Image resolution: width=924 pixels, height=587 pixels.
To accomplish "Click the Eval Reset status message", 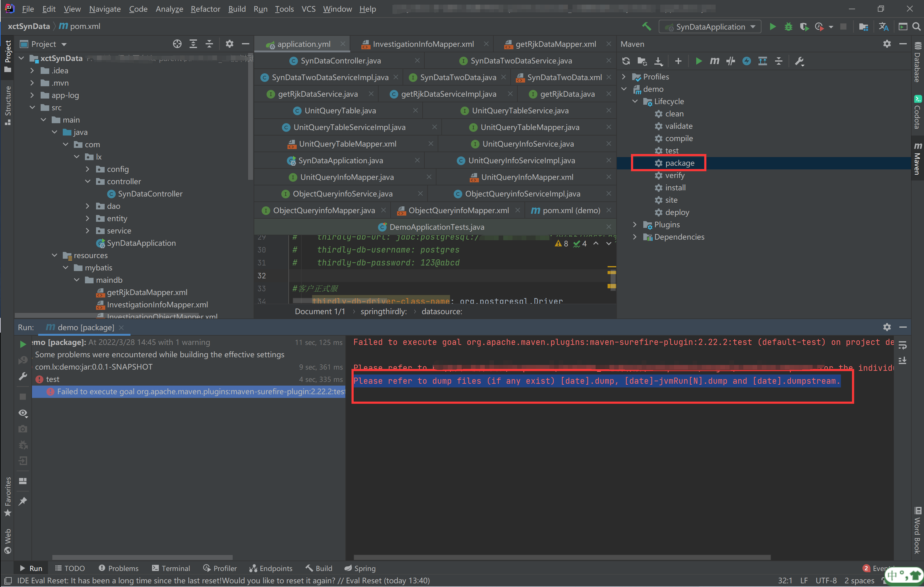I will click(x=223, y=580).
